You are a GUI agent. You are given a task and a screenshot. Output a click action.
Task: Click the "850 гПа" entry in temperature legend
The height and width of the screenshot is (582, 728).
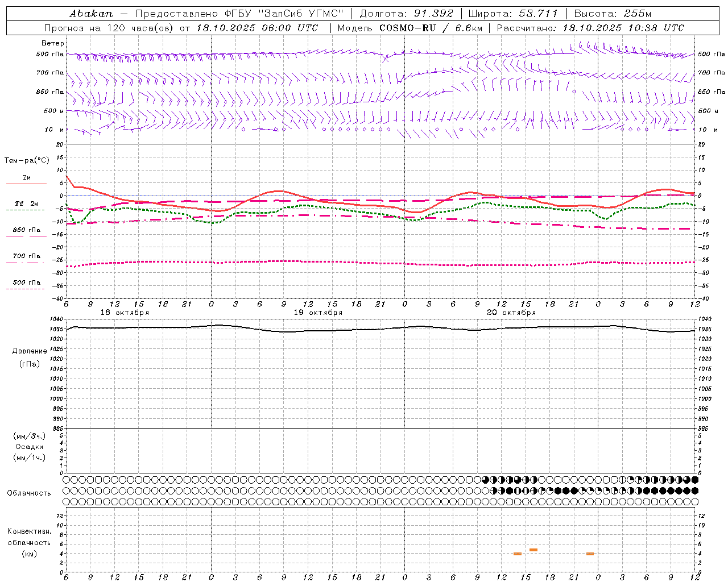coord(27,230)
